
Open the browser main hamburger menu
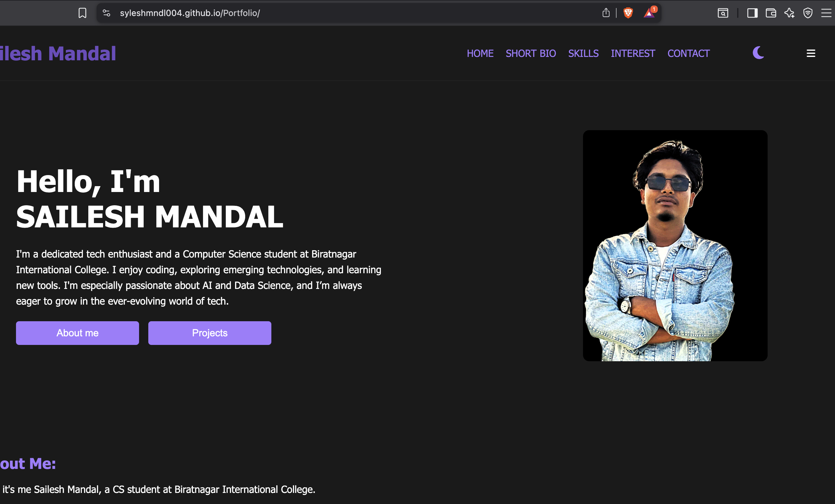[826, 13]
